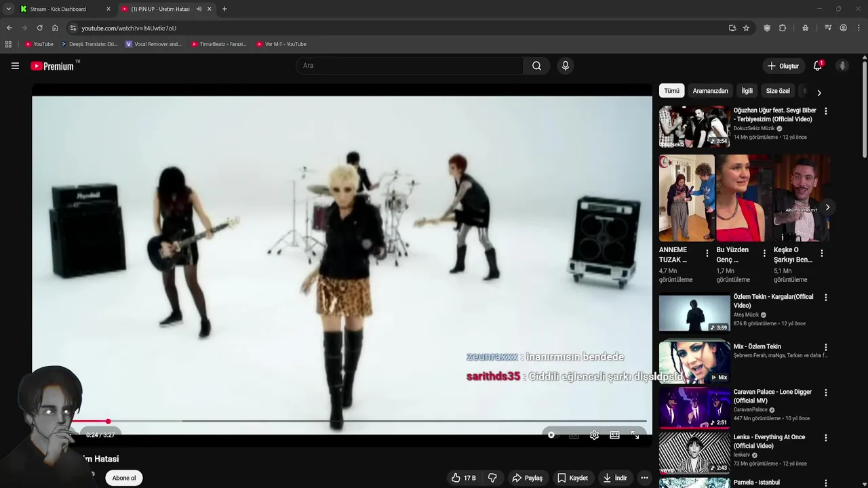Toggle the autoplay switch in player
868x488 pixels.
(551, 435)
